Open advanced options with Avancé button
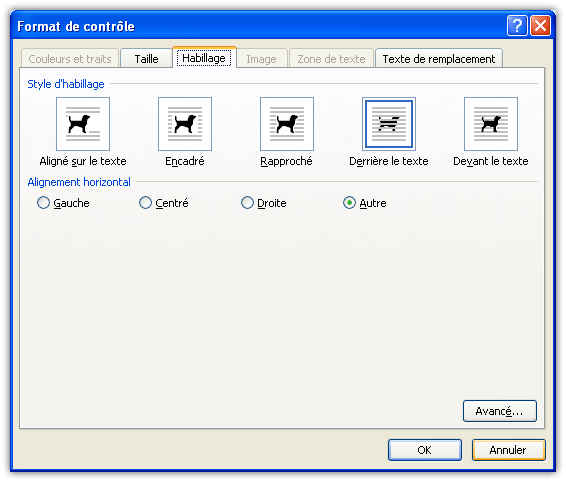This screenshot has width=566, height=482. (500, 411)
